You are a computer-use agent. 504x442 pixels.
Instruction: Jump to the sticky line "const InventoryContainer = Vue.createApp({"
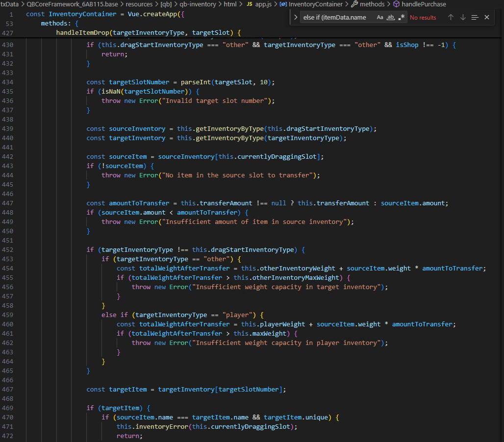(x=105, y=14)
